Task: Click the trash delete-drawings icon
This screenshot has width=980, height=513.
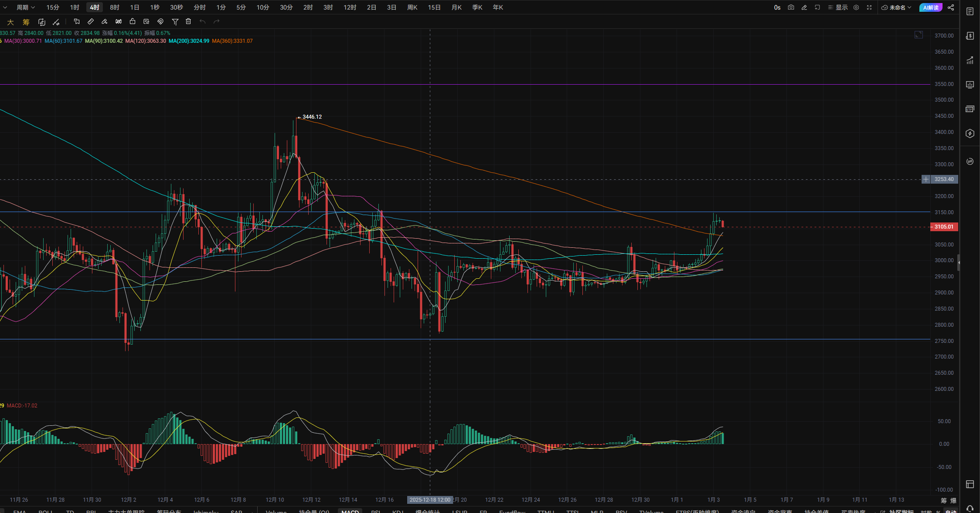Action: (188, 21)
